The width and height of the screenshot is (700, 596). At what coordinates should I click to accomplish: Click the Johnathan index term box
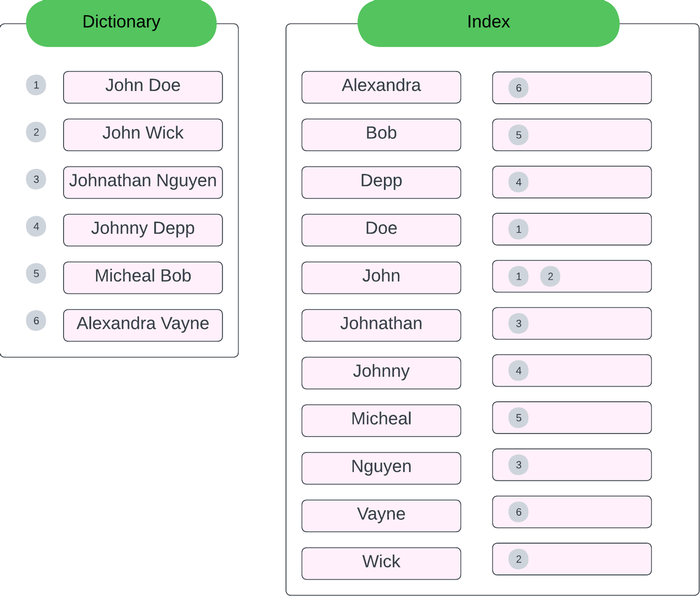381,325
